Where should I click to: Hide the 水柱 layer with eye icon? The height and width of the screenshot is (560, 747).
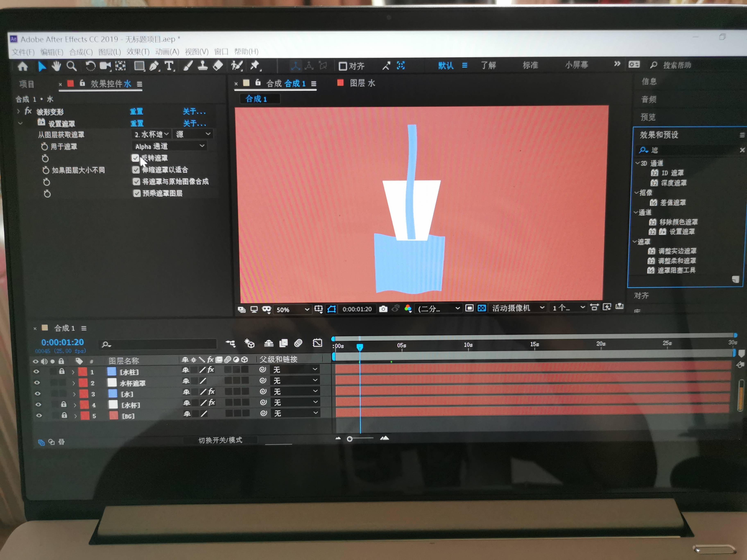36,372
